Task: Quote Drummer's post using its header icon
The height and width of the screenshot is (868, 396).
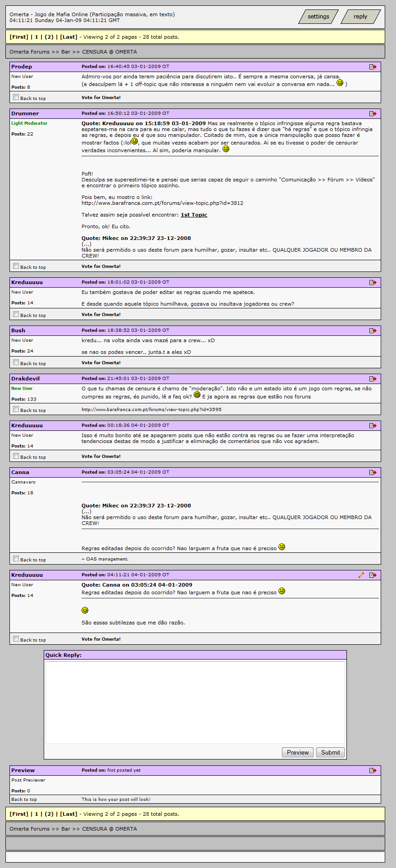Action: [373, 113]
